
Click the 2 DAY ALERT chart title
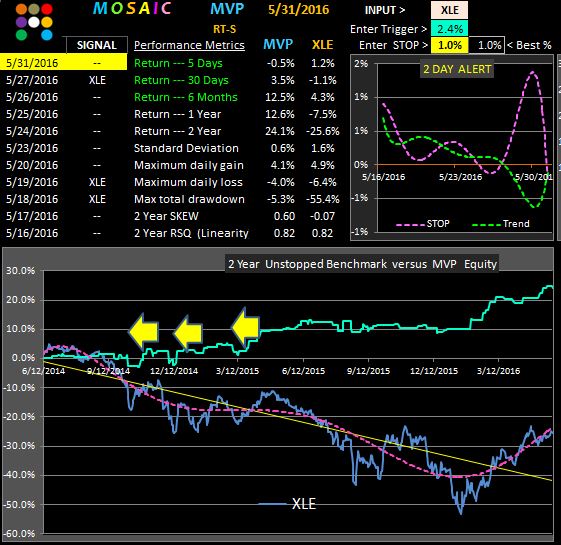click(x=457, y=69)
